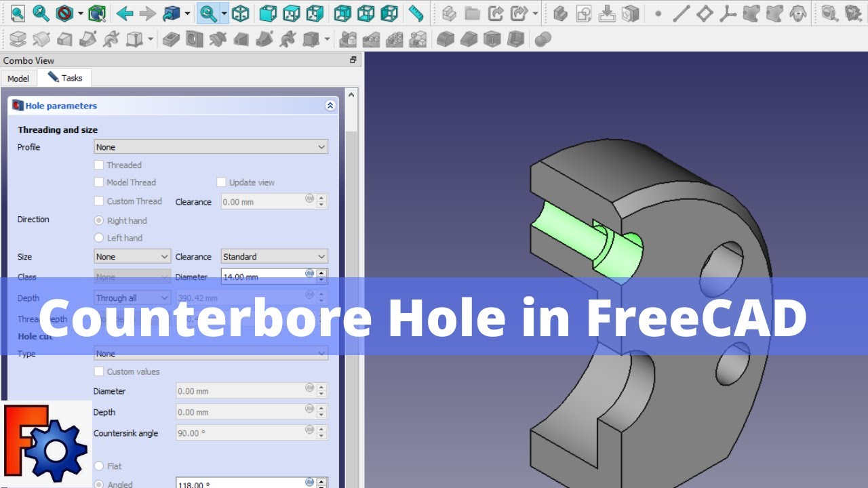
Task: Select the Left hand radio button
Action: (x=99, y=238)
